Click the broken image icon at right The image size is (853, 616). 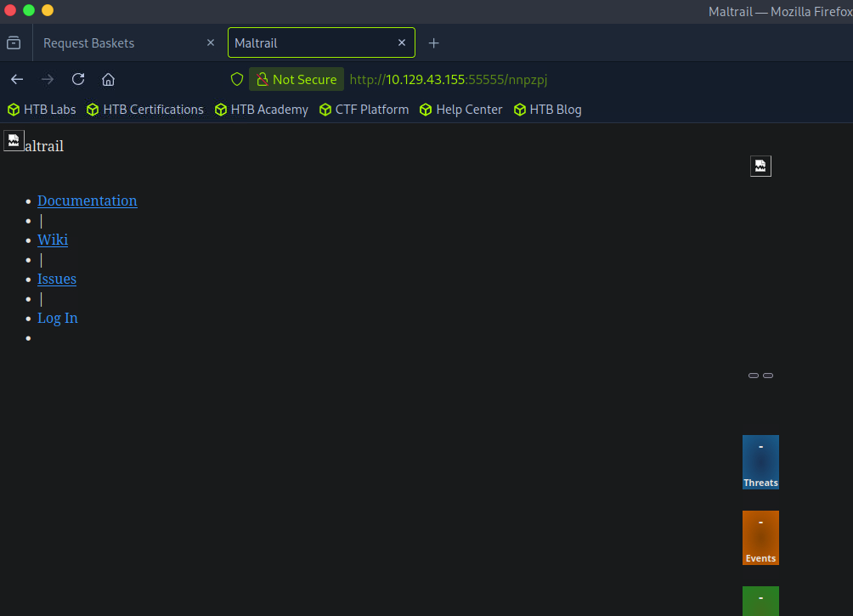pyautogui.click(x=760, y=166)
